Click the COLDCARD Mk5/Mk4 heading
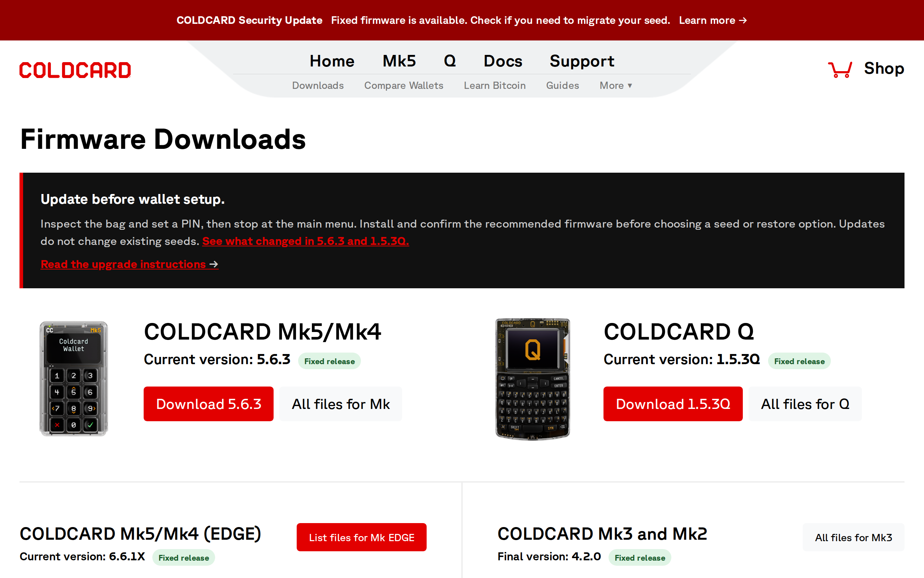Screen dimensions: 924x578 pyautogui.click(x=262, y=331)
